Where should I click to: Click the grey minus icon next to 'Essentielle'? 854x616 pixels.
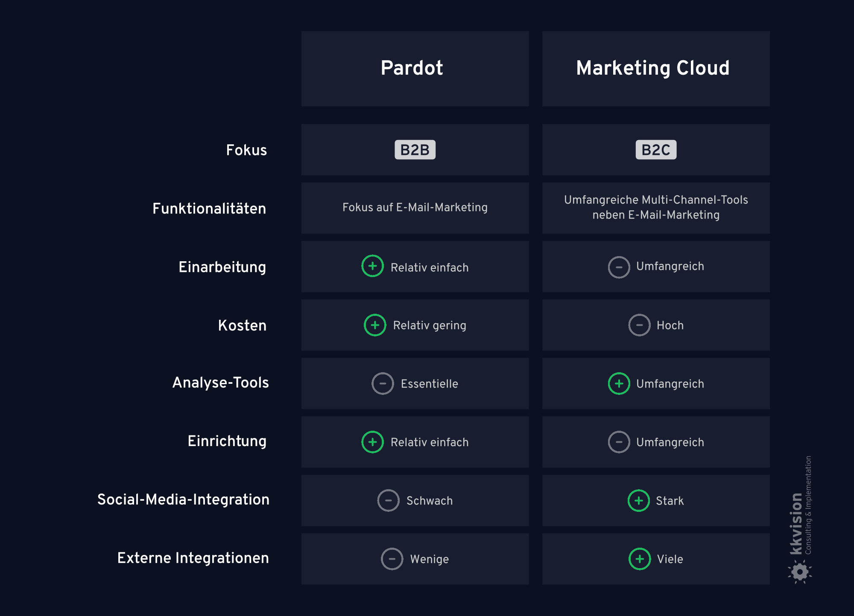(x=383, y=383)
